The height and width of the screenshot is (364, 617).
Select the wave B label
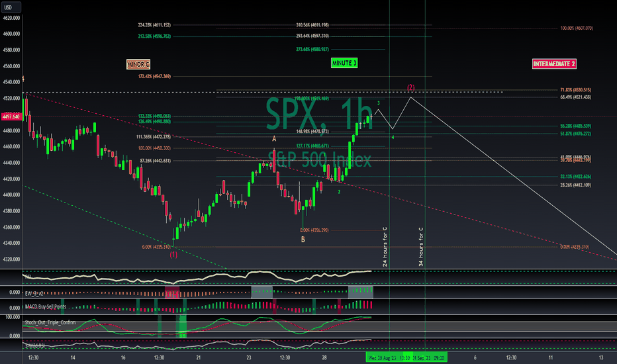[x=303, y=240]
